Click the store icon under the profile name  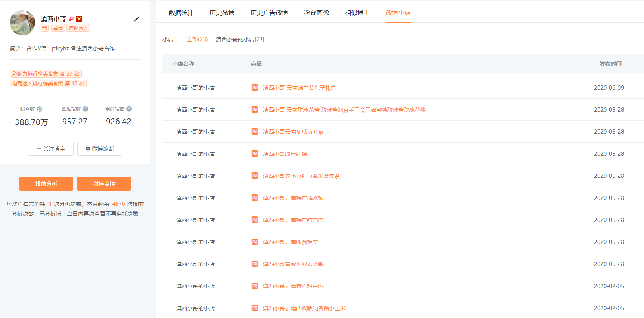coord(45,28)
